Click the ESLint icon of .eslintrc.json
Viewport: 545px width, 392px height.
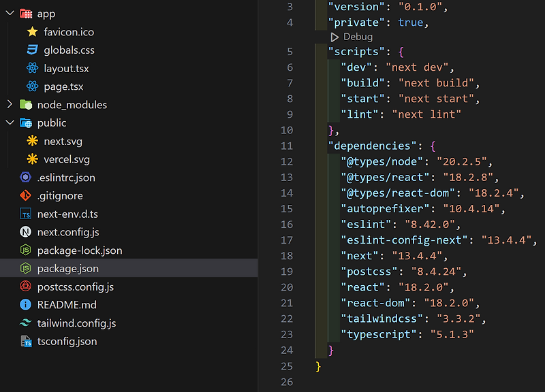(25, 178)
